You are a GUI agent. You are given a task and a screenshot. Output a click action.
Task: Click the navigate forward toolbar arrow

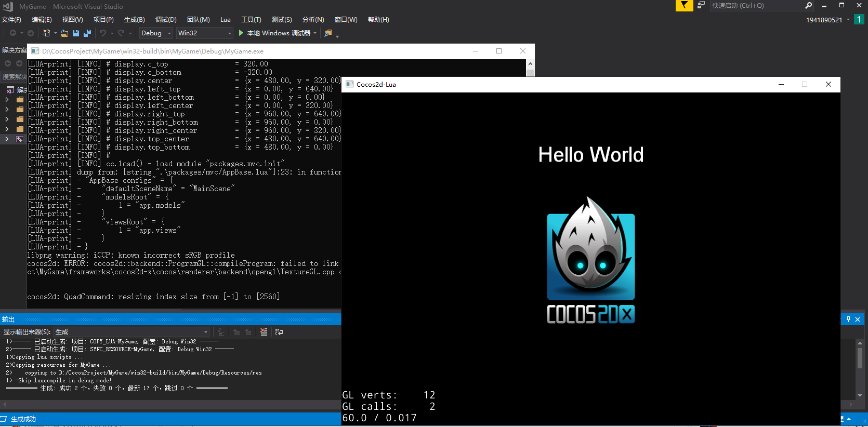[x=31, y=33]
